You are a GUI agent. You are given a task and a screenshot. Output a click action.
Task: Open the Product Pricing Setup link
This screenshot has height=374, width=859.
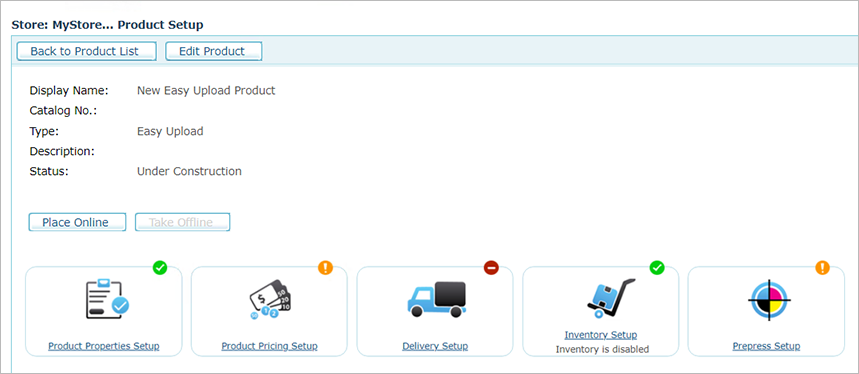coord(270,346)
